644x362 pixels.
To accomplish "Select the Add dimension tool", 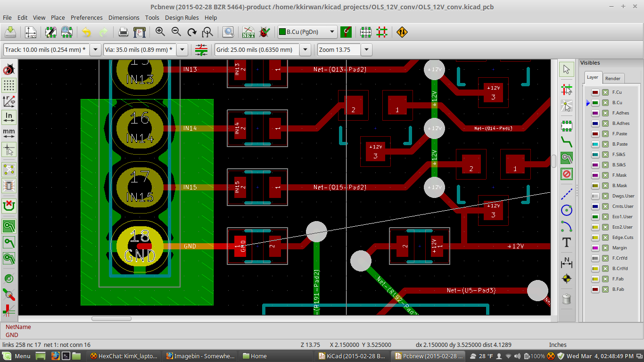I will [567, 263].
